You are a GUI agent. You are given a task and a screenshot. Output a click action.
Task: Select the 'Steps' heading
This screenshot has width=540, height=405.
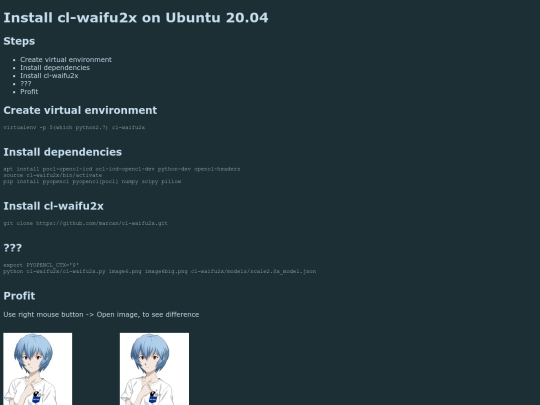(x=19, y=41)
